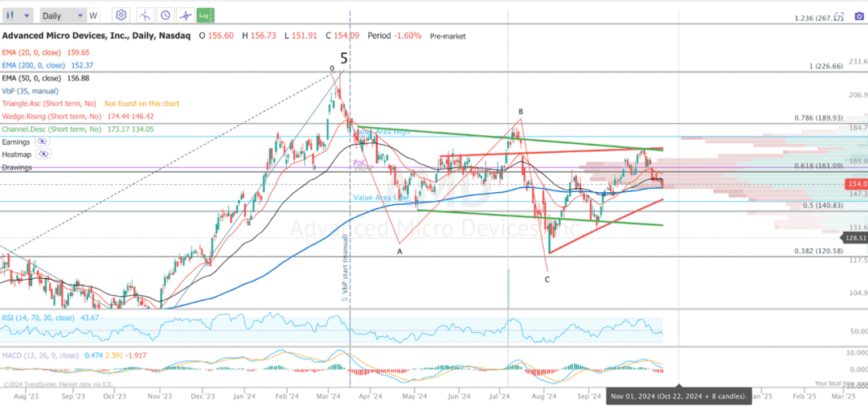Expand the Daily timeframe dropdown
Image resolution: width=868 pixels, height=406 pixels.
click(63, 15)
